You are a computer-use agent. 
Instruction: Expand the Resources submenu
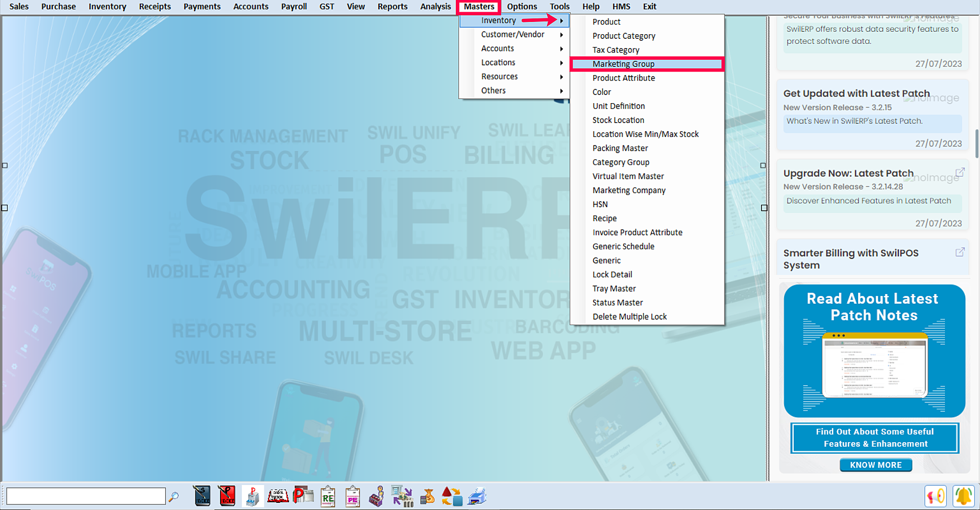pyautogui.click(x=514, y=77)
